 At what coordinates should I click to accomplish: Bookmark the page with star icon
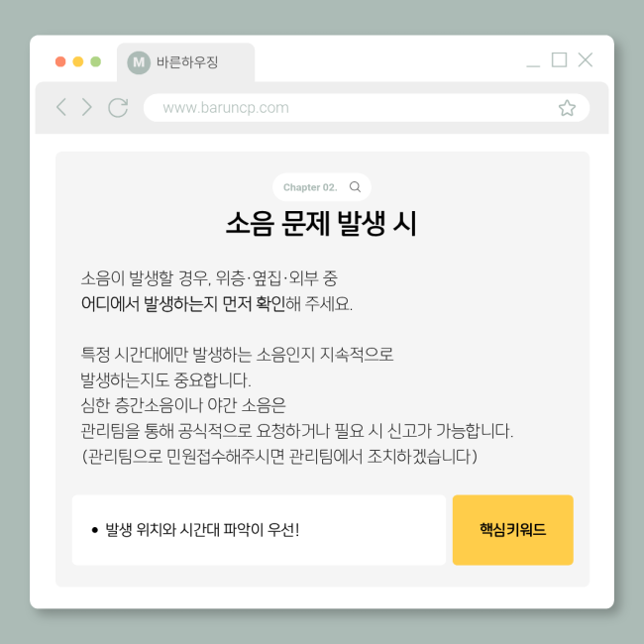point(567,108)
